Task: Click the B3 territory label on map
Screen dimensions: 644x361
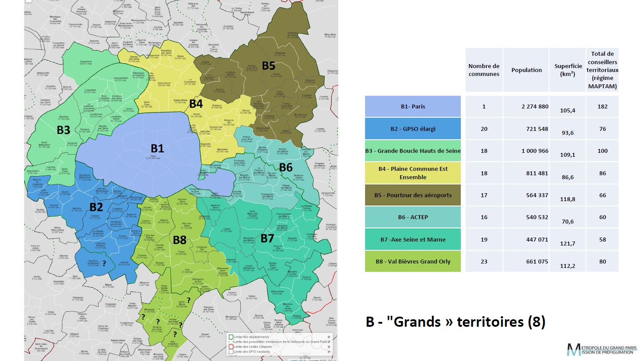Action: click(x=64, y=130)
